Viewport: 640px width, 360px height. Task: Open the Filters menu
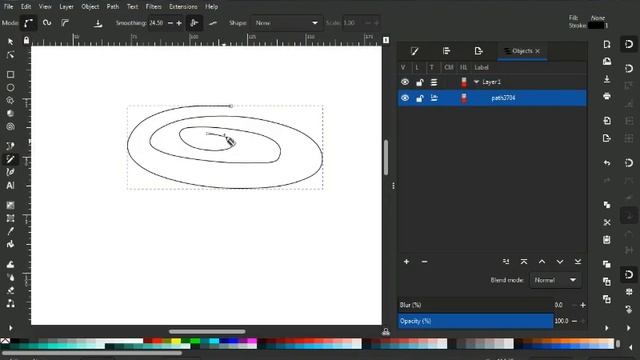(x=153, y=7)
